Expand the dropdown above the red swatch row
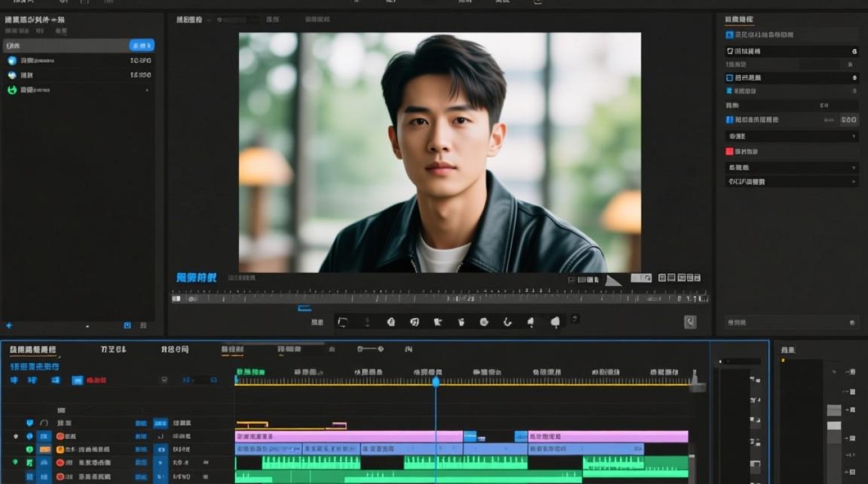This screenshot has width=868, height=484. [x=792, y=136]
